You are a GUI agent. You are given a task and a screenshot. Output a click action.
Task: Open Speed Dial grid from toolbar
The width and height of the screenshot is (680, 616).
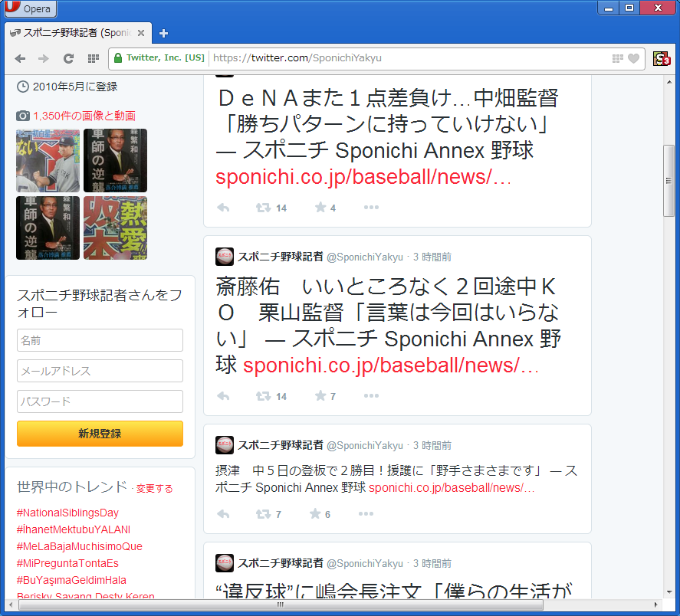point(94,58)
